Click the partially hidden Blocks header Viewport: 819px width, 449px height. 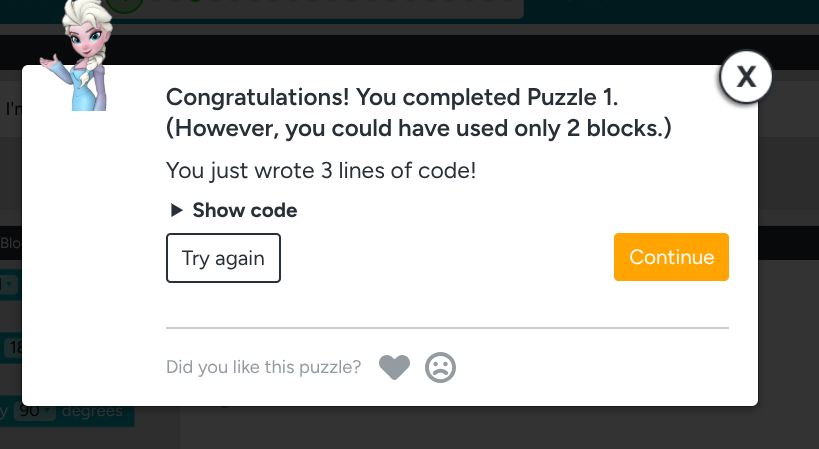tap(10, 242)
